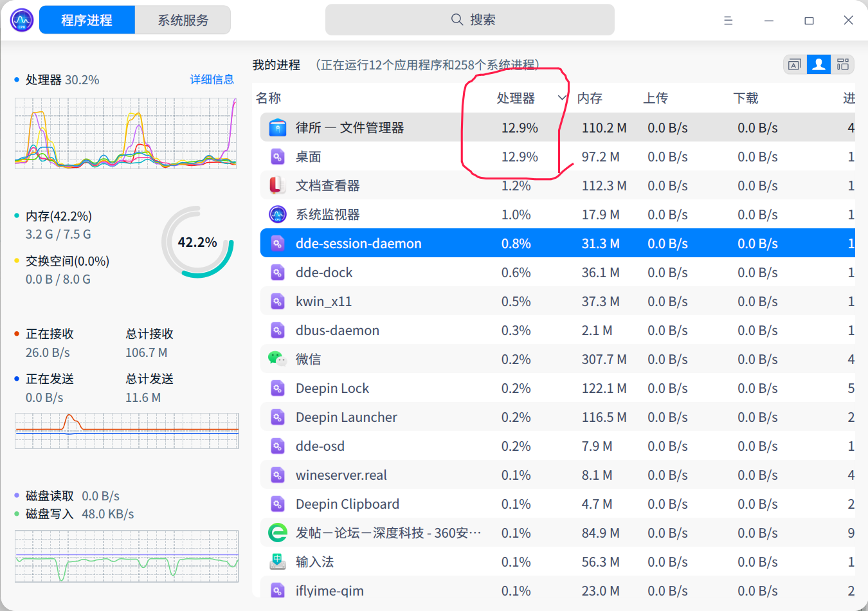Click the System Monitor logo in title bar
The height and width of the screenshot is (611, 868).
[x=22, y=20]
